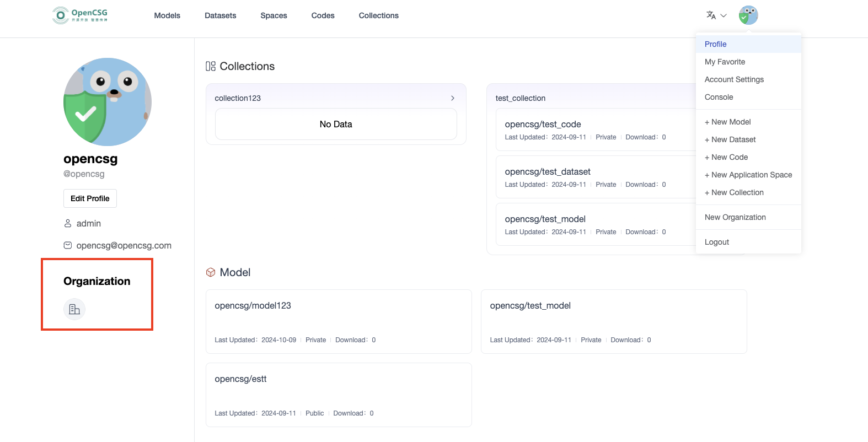Click the user avatar in top navbar

click(748, 15)
